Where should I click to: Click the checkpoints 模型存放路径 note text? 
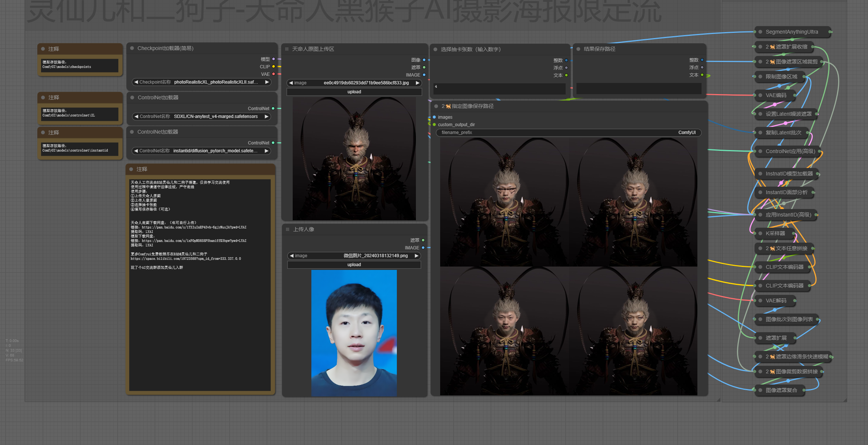click(80, 65)
